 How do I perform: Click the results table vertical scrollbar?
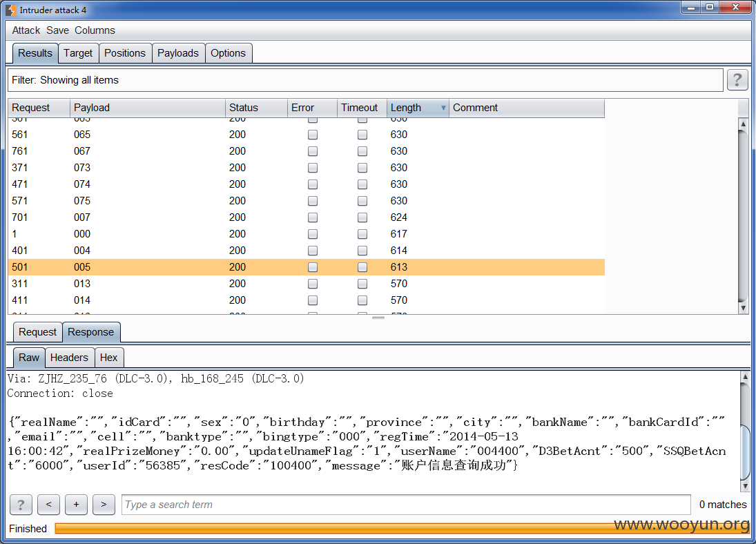tap(743, 216)
